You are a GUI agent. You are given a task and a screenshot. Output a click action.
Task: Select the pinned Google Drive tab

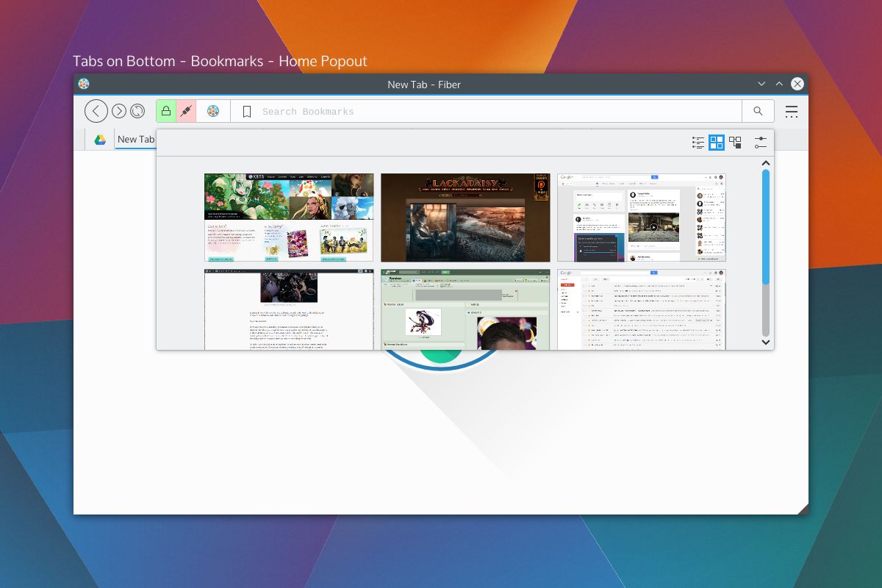(x=100, y=140)
